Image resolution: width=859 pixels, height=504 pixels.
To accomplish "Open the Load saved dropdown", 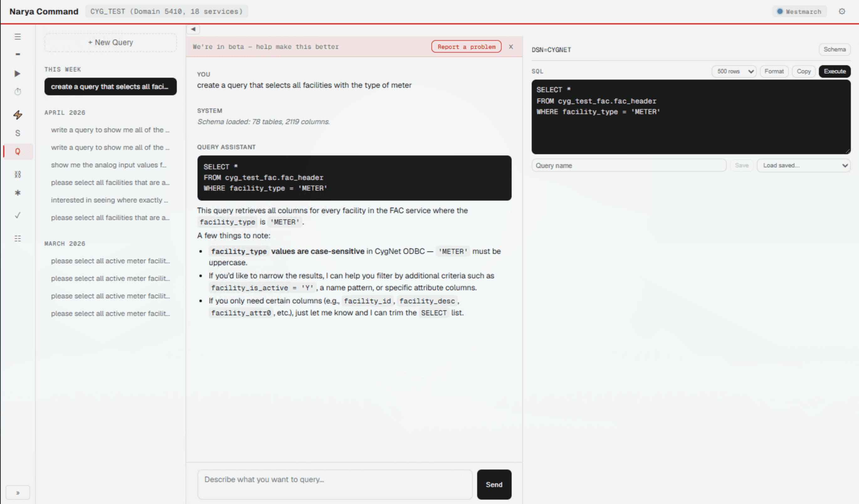I will coord(804,165).
